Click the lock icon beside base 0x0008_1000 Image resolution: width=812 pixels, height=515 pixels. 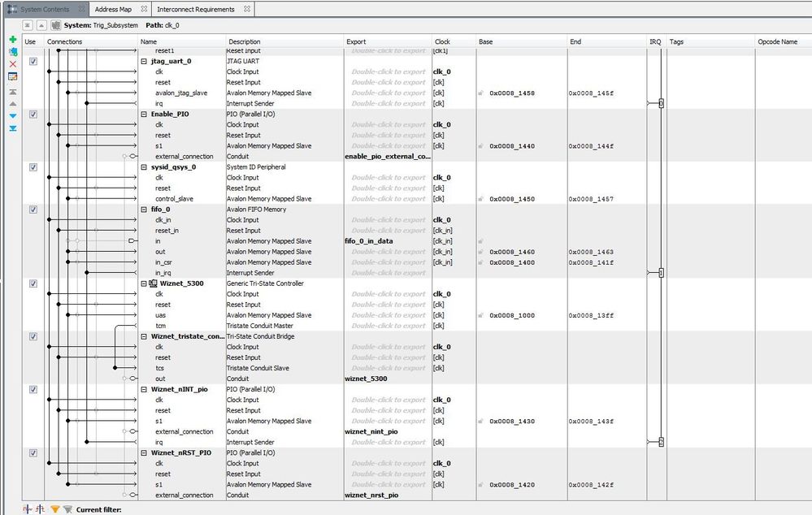point(480,315)
